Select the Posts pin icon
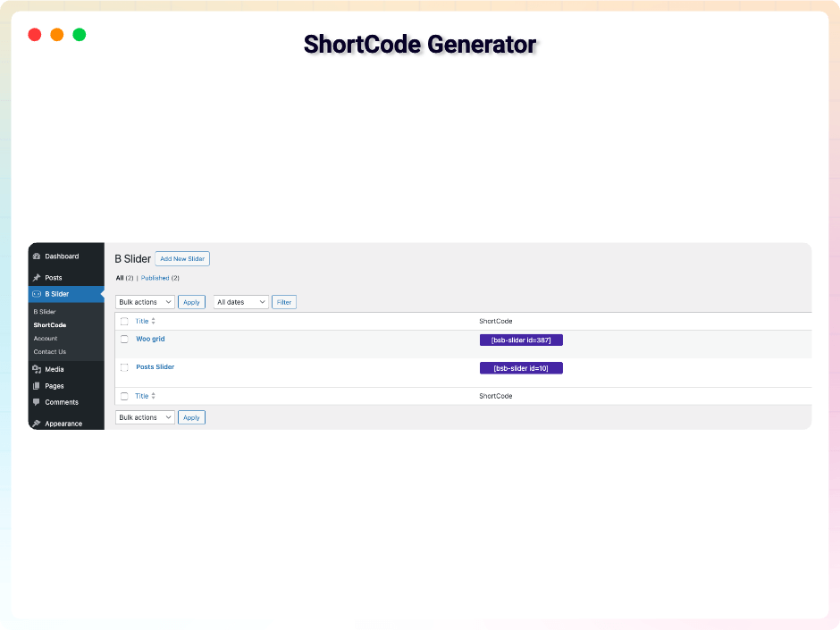 [x=38, y=277]
